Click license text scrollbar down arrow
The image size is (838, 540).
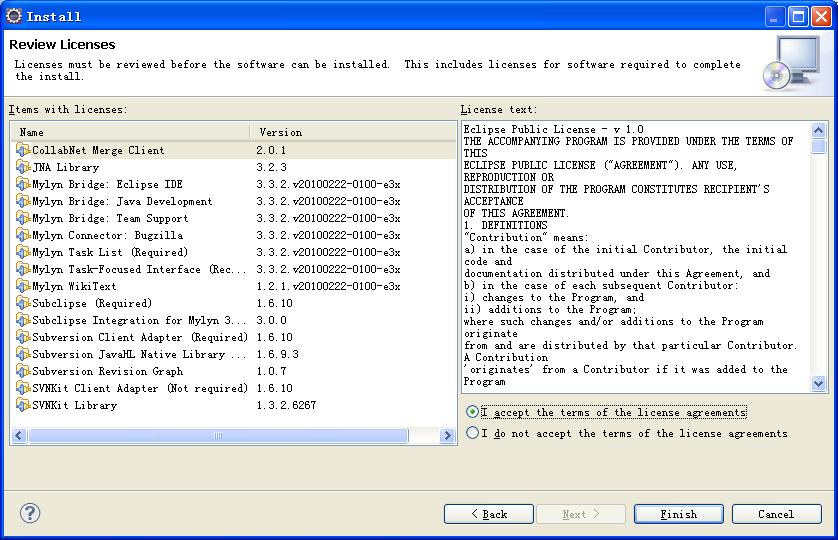[x=818, y=383]
